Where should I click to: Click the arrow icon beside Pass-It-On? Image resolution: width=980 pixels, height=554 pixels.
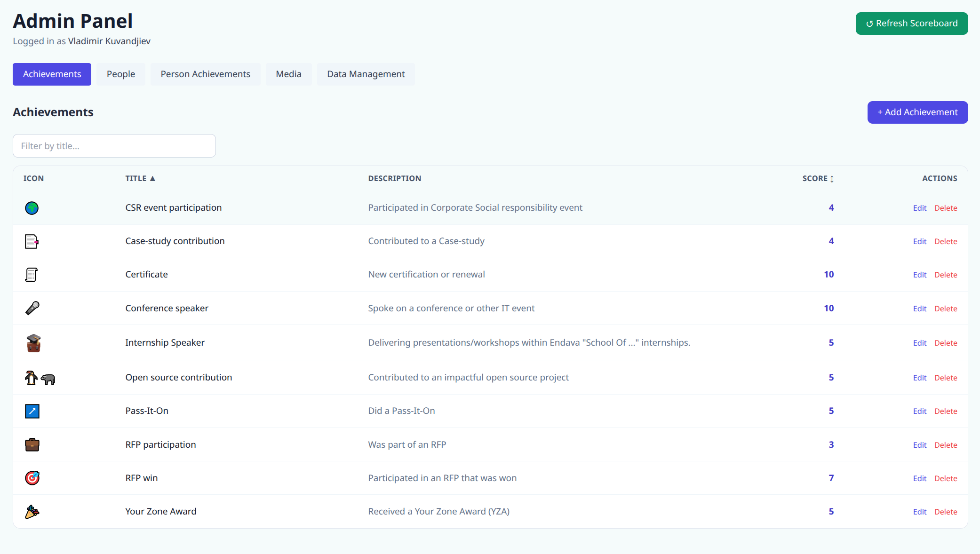32,411
